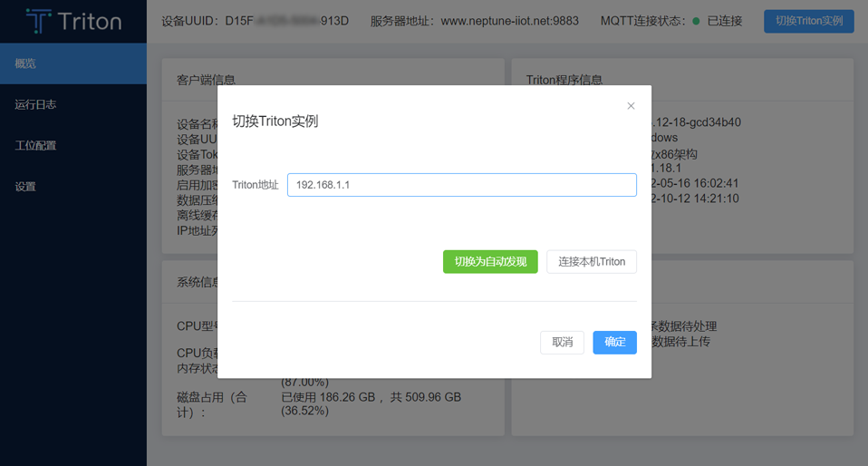The image size is (868, 466).
Task: Click the x86架构 text
Action: pos(676,154)
